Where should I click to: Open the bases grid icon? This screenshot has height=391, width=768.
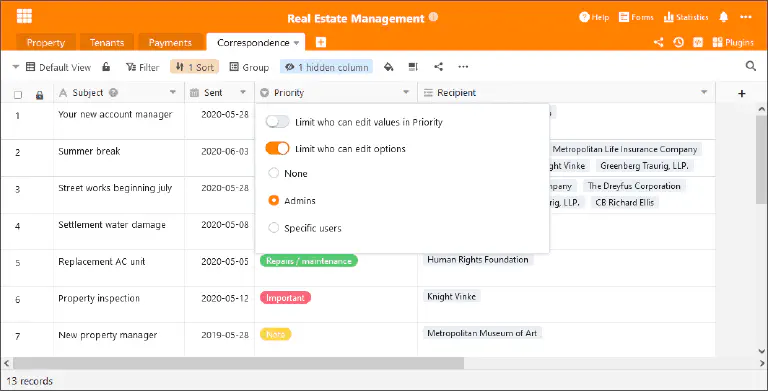pos(24,16)
